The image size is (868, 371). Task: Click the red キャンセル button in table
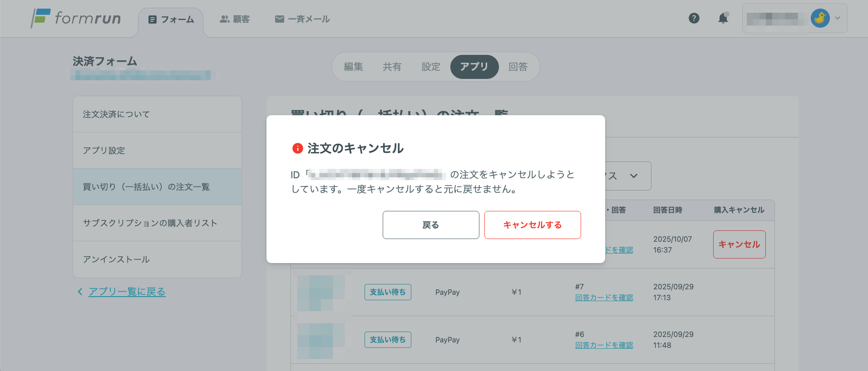click(x=739, y=244)
